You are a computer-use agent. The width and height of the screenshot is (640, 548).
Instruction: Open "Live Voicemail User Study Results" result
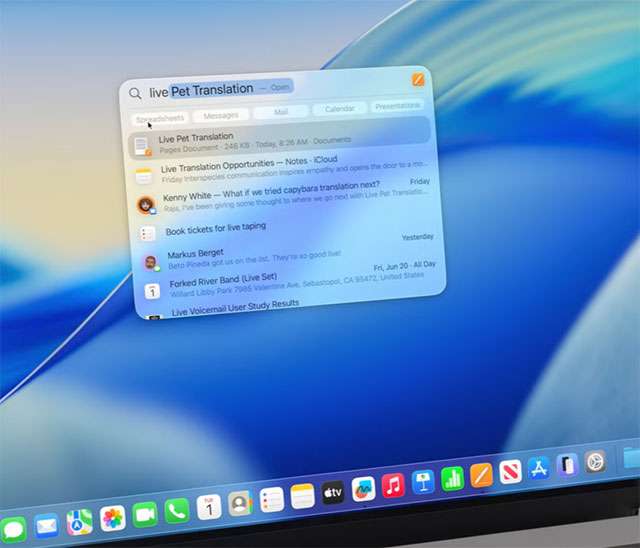(236, 307)
